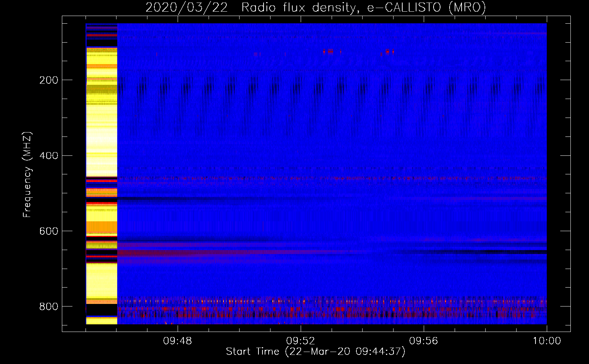Click the 09:56 time tick label
This screenshot has height=364, width=589.
click(x=424, y=341)
